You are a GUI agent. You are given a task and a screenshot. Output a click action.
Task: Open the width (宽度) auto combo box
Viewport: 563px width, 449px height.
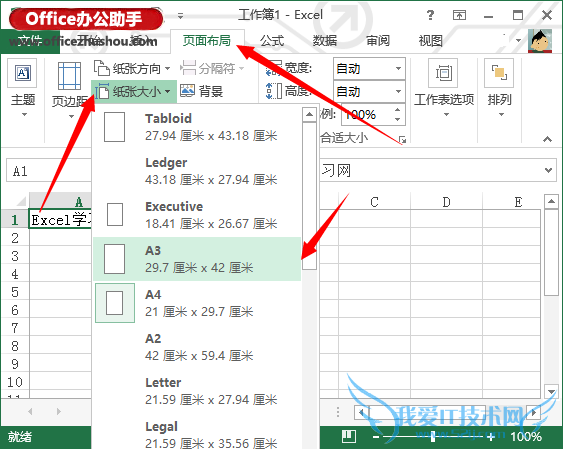(x=369, y=68)
